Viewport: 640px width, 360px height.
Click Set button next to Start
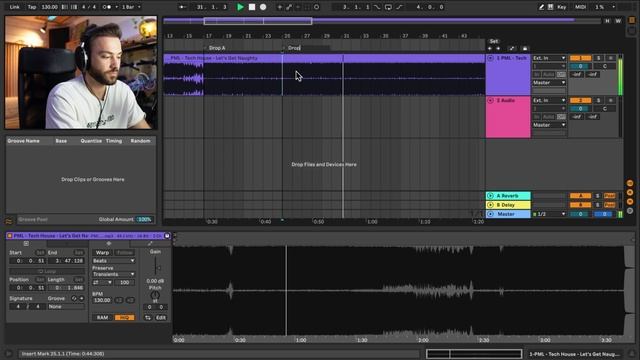click(x=40, y=253)
